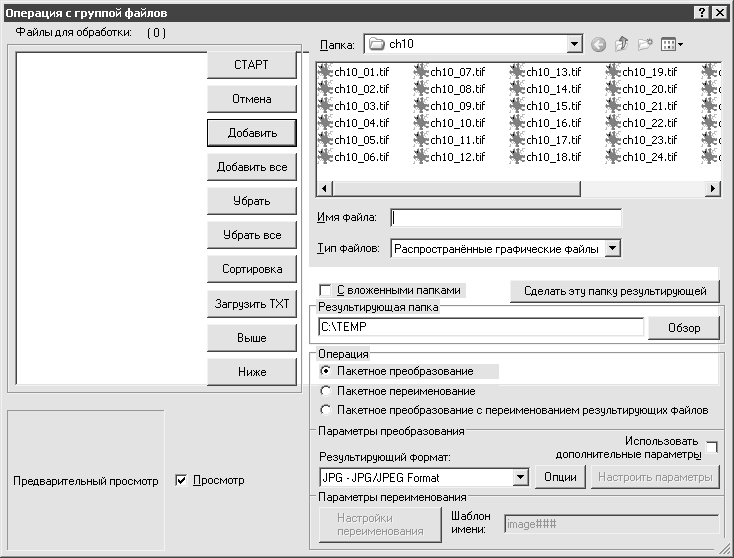The image size is (734, 558).
Task: Select file ch10_04.tif
Action: (x=361, y=123)
